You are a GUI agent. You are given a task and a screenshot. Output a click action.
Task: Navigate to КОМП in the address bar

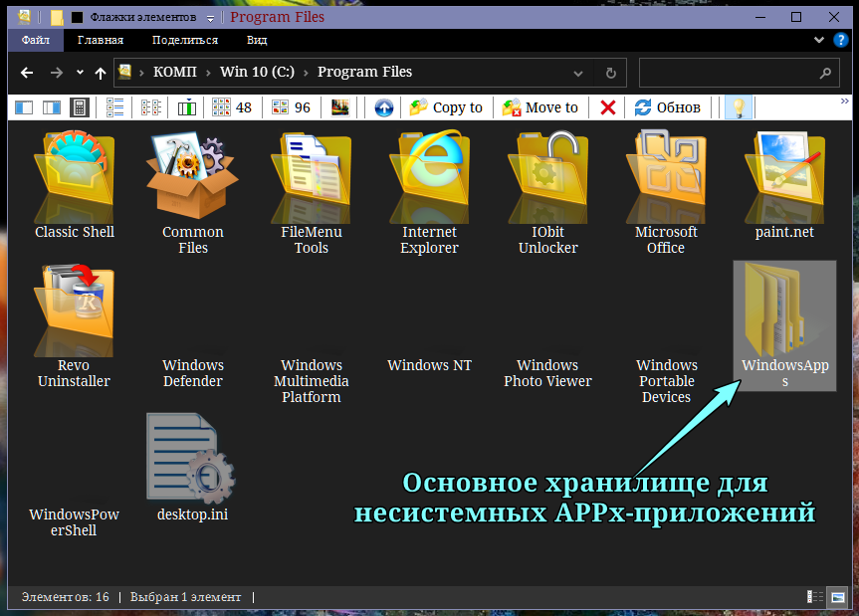tap(175, 72)
